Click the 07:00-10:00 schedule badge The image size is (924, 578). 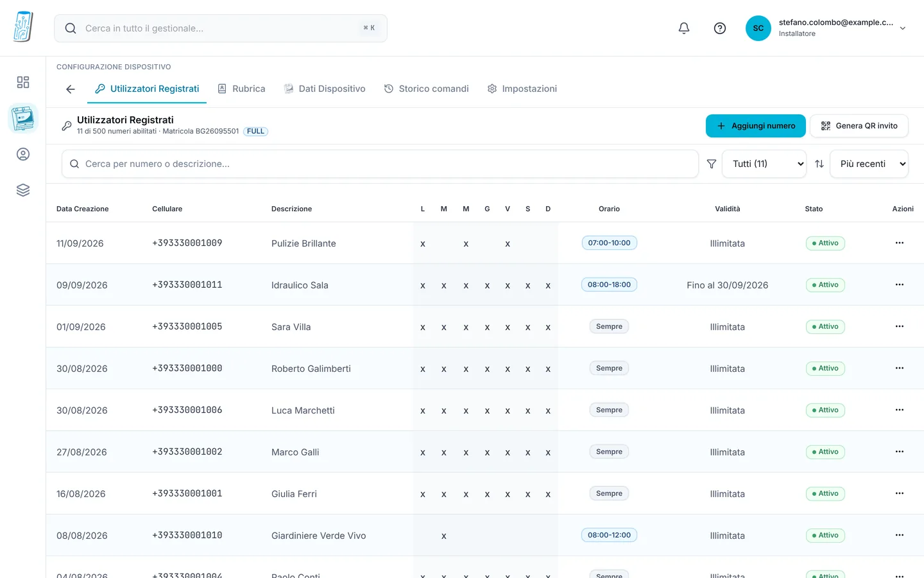point(610,243)
